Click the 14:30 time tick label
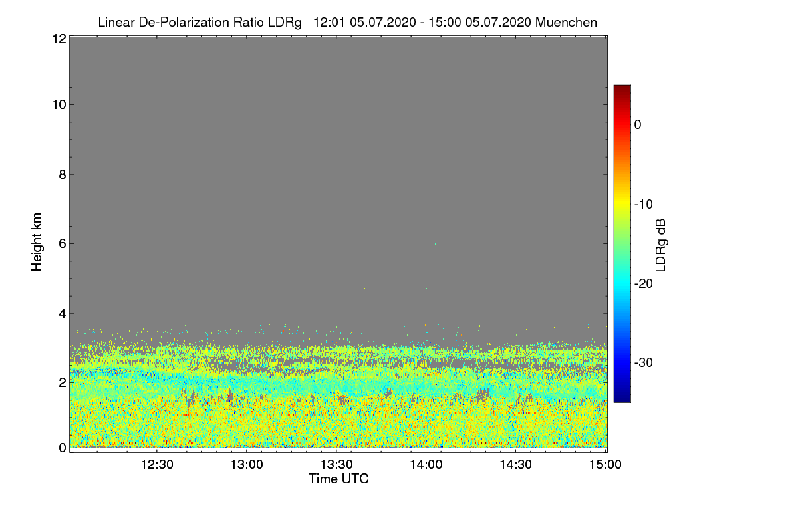Viewport: 798px width, 532px height. 515,465
